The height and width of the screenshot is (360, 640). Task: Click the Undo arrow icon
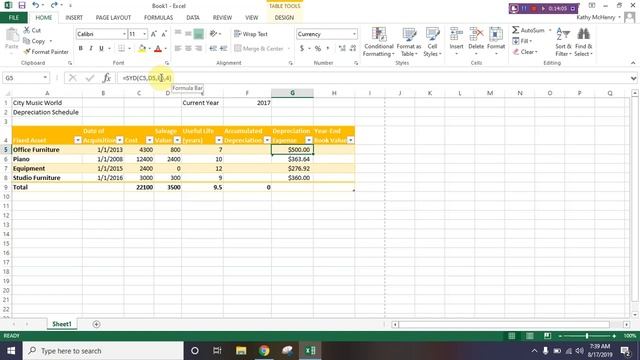click(36, 5)
